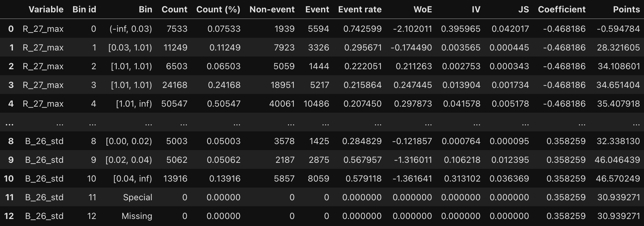This screenshot has width=644, height=226.
Task: Click the Coefficient column header
Action: point(562,9)
